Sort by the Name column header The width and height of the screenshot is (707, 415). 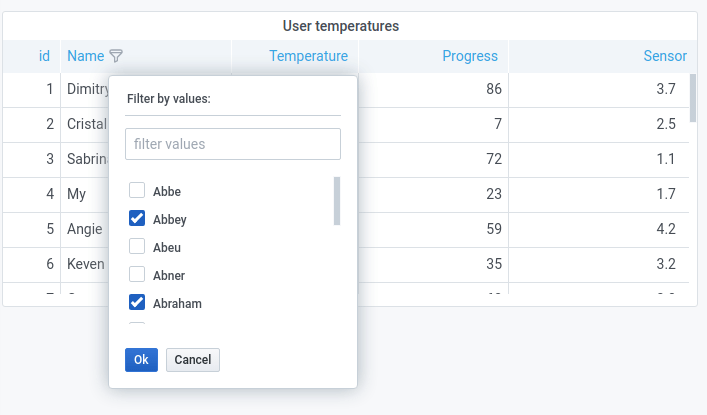coord(86,56)
